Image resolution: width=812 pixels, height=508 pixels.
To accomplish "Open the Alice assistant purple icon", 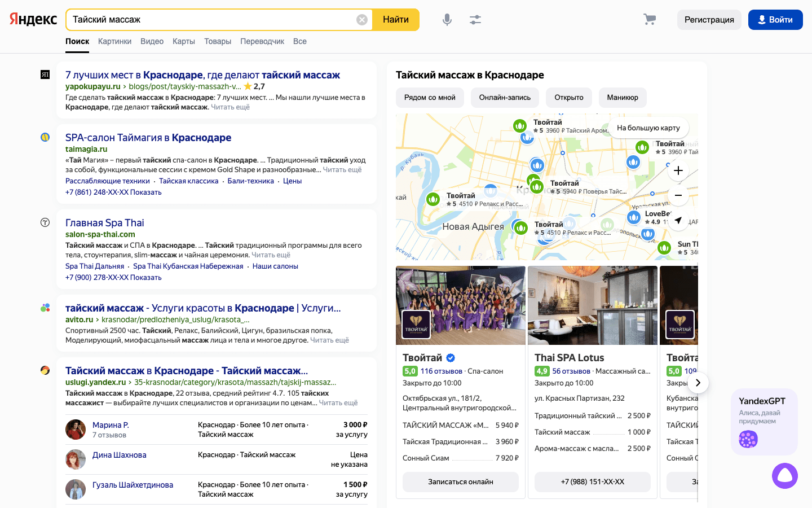I will click(x=784, y=476).
